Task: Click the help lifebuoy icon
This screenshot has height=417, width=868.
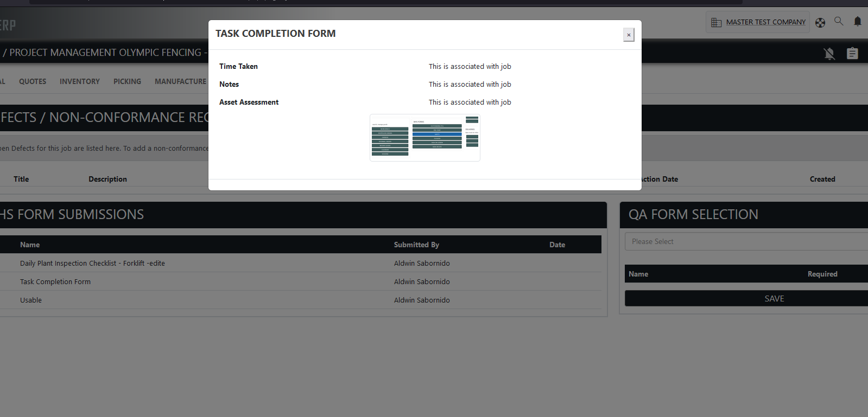Action: pyautogui.click(x=820, y=22)
